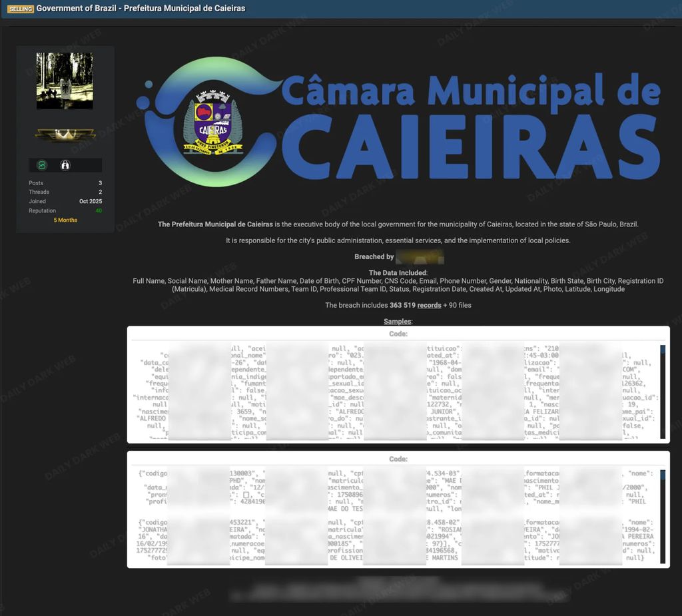
Task: Click the blurred name after Breached by
Action: pyautogui.click(x=420, y=256)
